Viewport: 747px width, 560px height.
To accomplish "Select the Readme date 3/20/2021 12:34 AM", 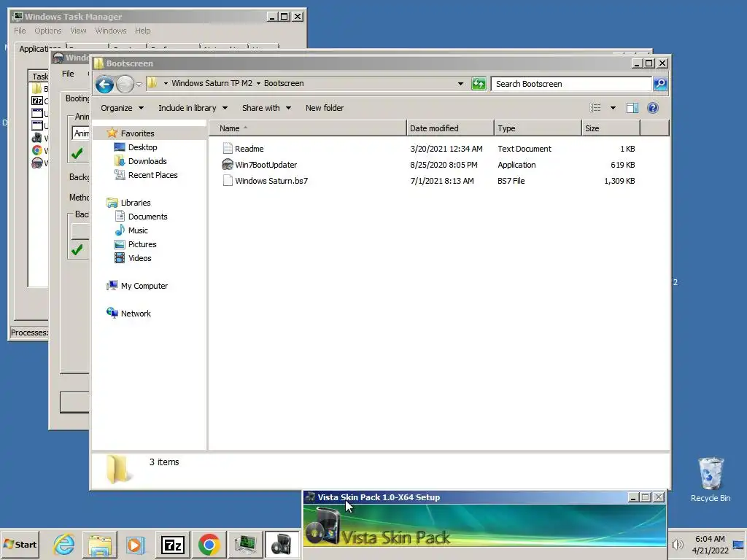I will coord(446,149).
